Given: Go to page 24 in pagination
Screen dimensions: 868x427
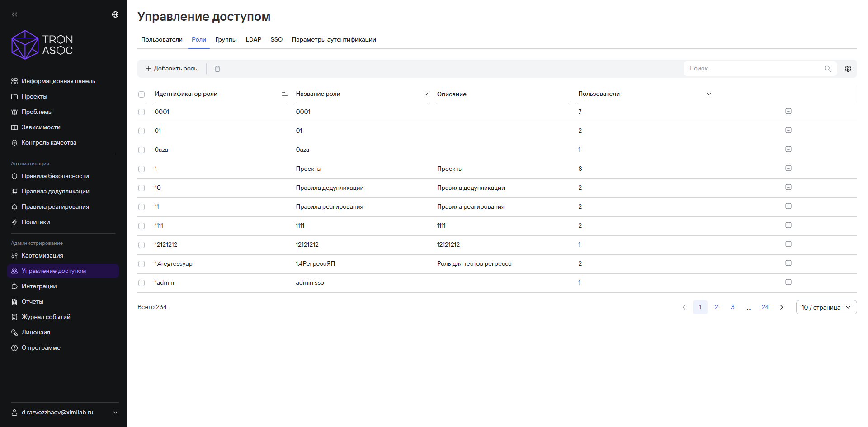Looking at the screenshot, I should [x=765, y=307].
